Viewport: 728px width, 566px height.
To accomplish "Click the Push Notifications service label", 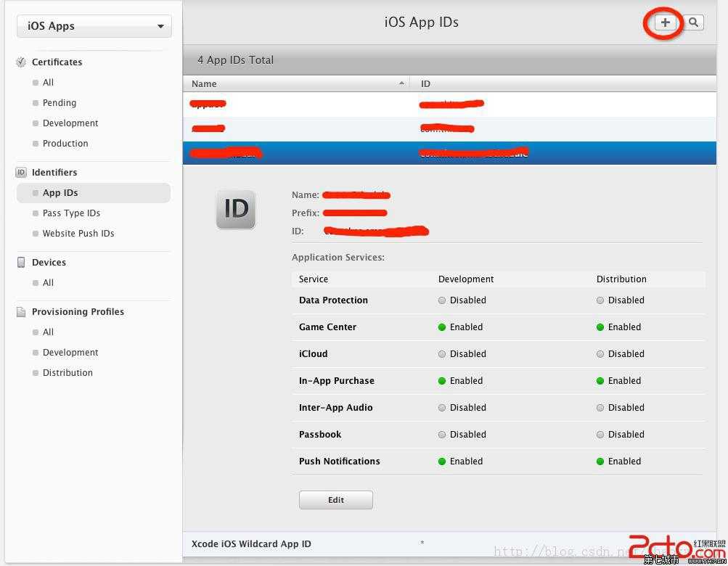I will click(340, 462).
